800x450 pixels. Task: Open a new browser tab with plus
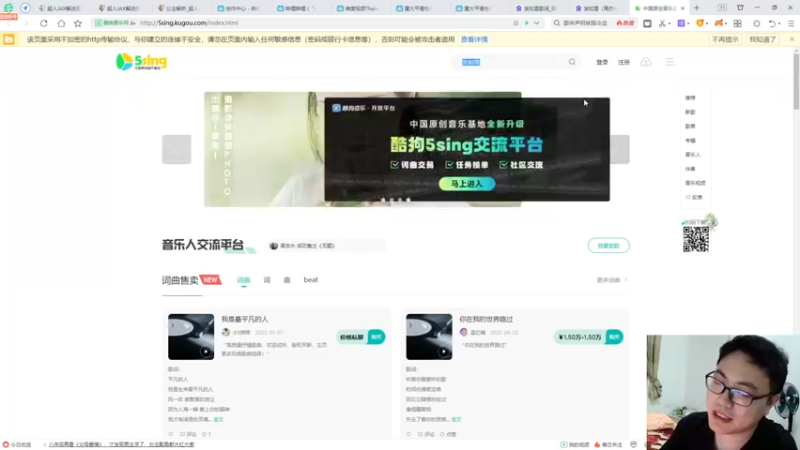pos(696,8)
